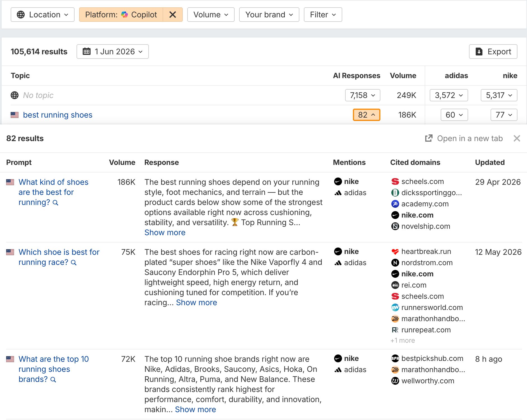Open the Volume filter dropdown
This screenshot has height=420, width=527.
point(211,15)
